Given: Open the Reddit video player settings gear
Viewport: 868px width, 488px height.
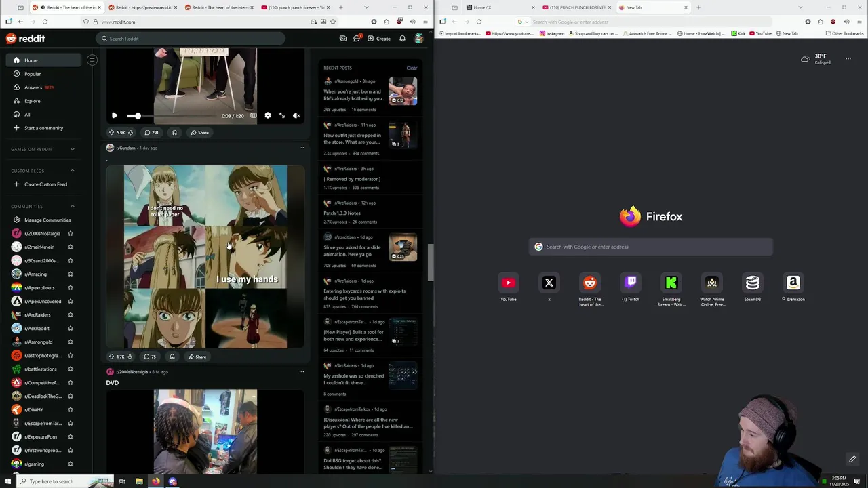Looking at the screenshot, I should point(268,116).
